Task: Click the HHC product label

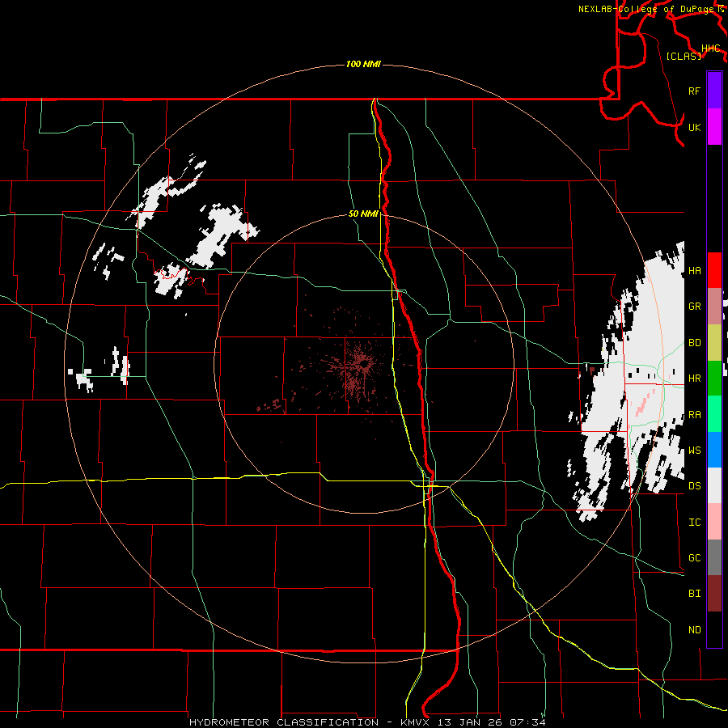Action: pyautogui.click(x=710, y=48)
